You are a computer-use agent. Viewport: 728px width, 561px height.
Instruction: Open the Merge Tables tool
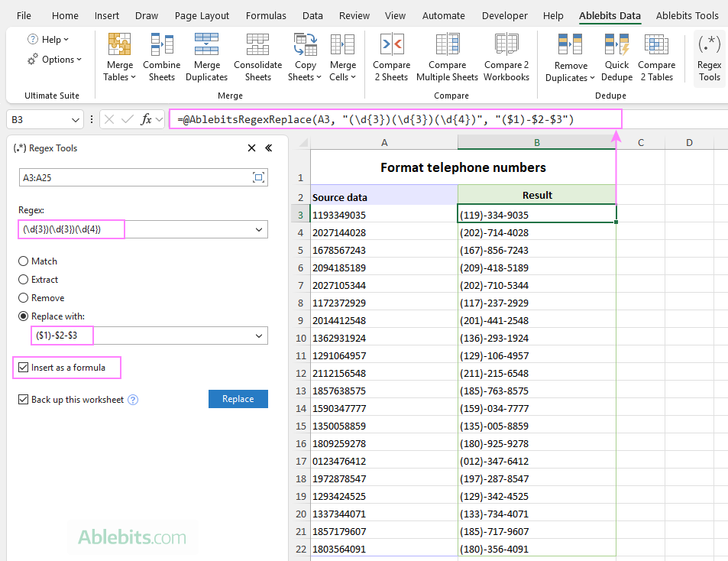click(119, 57)
